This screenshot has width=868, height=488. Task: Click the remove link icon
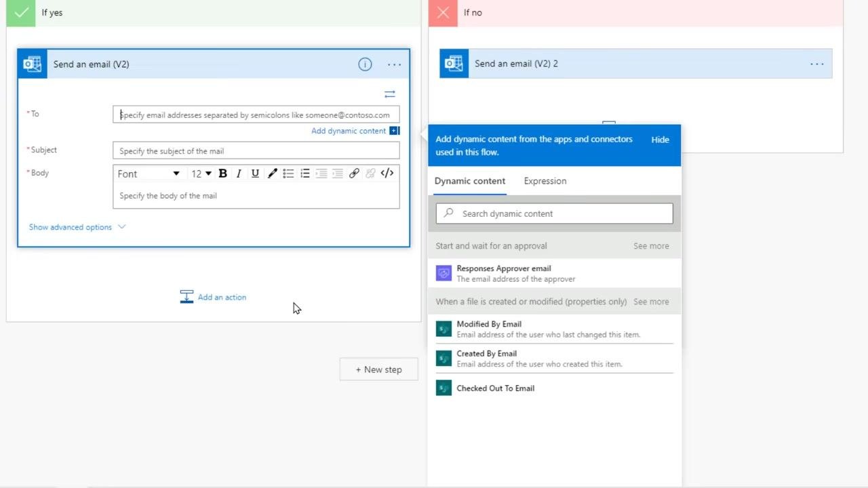(370, 174)
